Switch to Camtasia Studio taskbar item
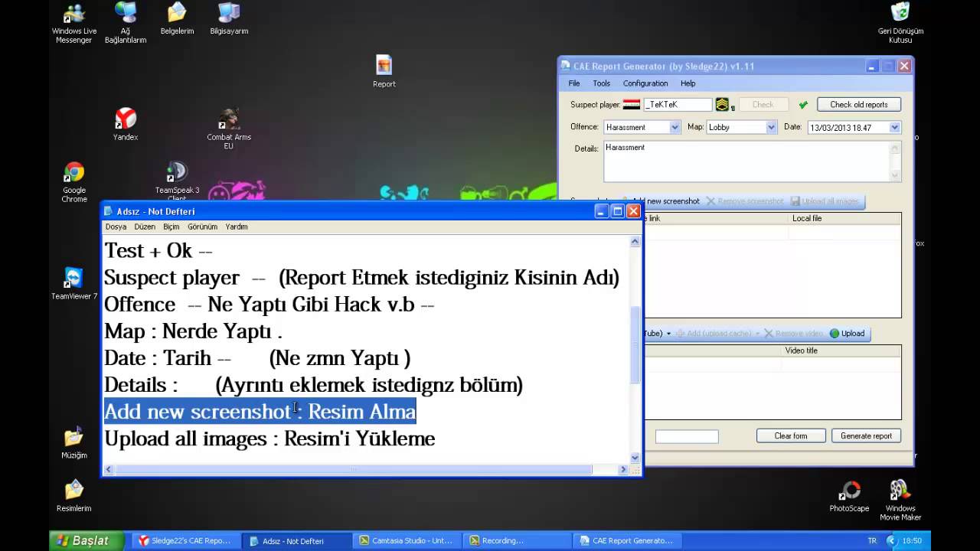Image resolution: width=980 pixels, height=551 pixels. [x=408, y=541]
